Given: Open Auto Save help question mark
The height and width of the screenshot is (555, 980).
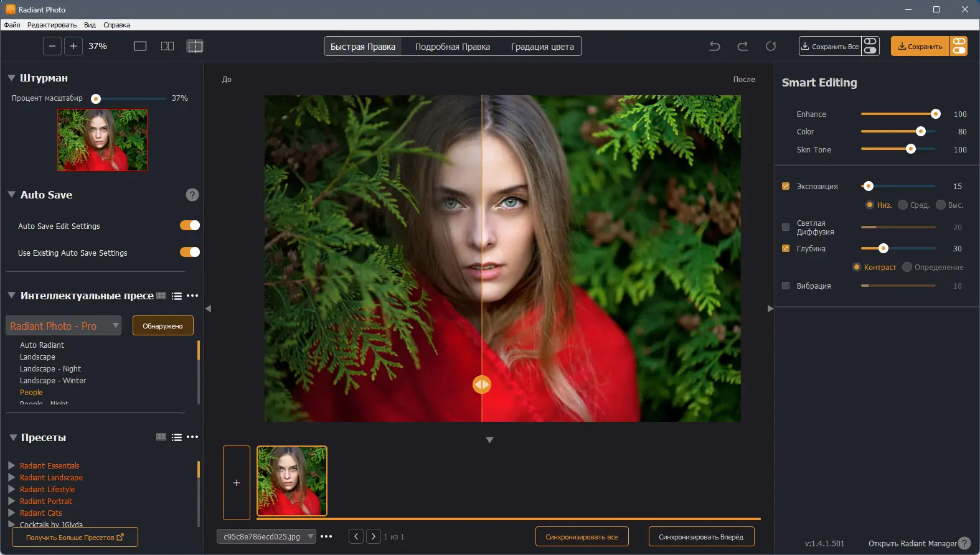Looking at the screenshot, I should (192, 195).
